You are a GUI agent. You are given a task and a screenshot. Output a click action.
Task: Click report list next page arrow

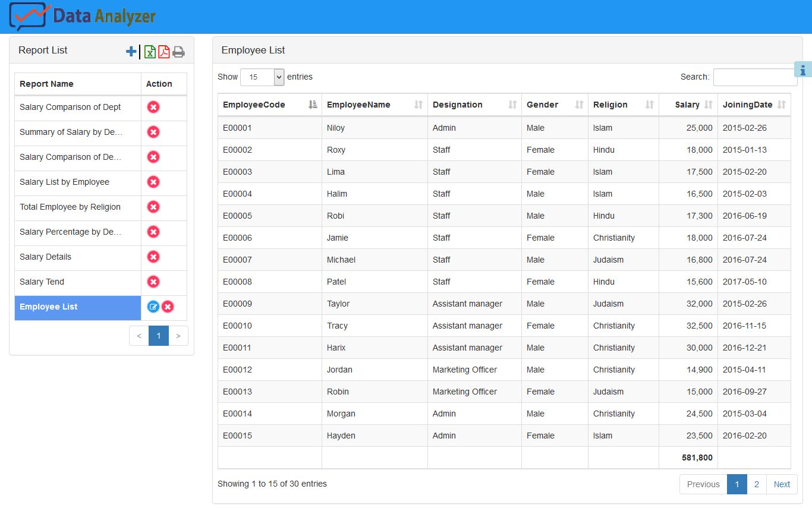coord(178,336)
